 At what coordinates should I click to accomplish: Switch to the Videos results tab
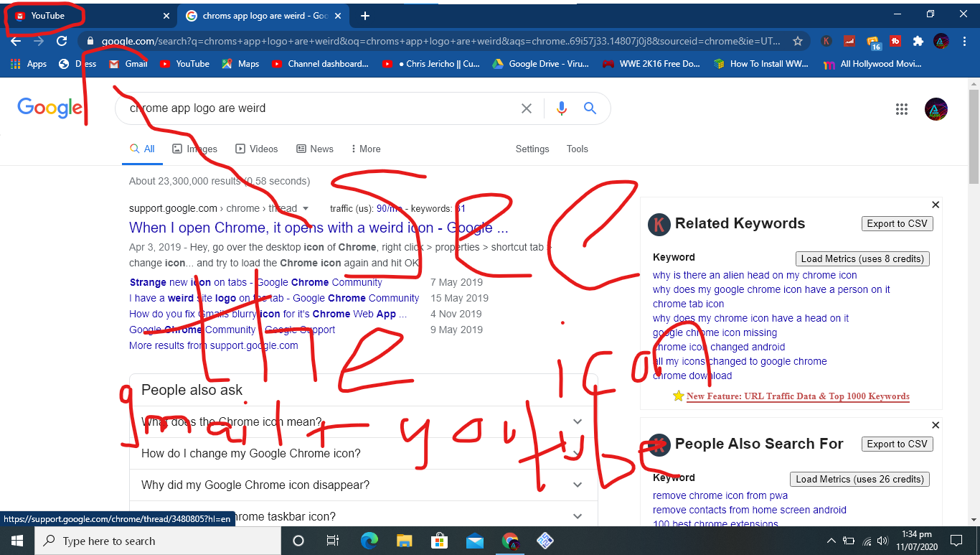[x=257, y=149]
